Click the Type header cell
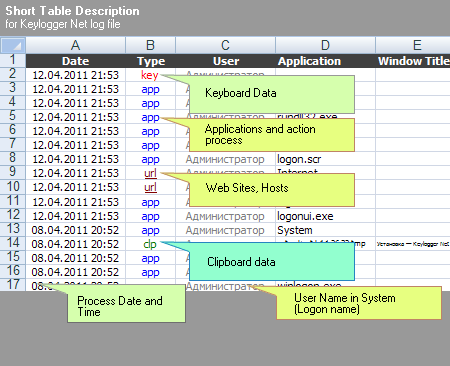 [151, 61]
